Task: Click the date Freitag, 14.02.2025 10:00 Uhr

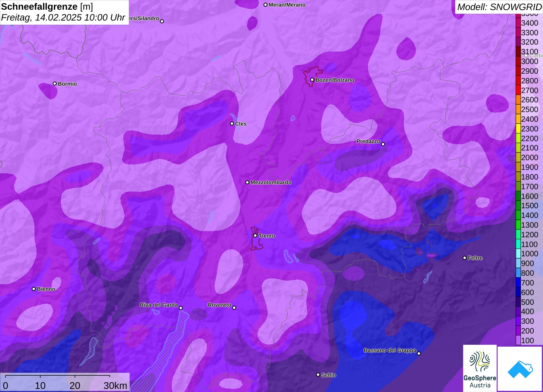Action: coord(63,17)
